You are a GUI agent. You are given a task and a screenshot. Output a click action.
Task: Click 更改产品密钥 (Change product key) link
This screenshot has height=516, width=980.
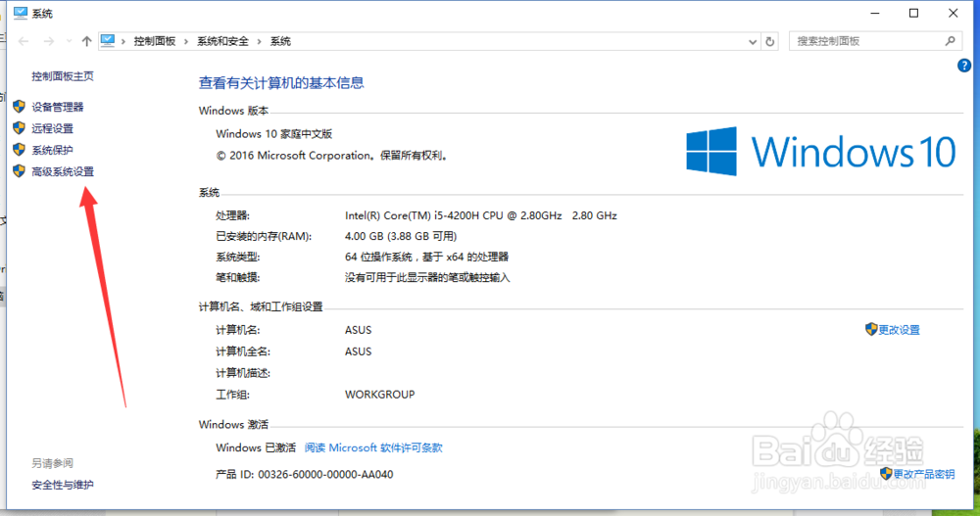click(924, 474)
